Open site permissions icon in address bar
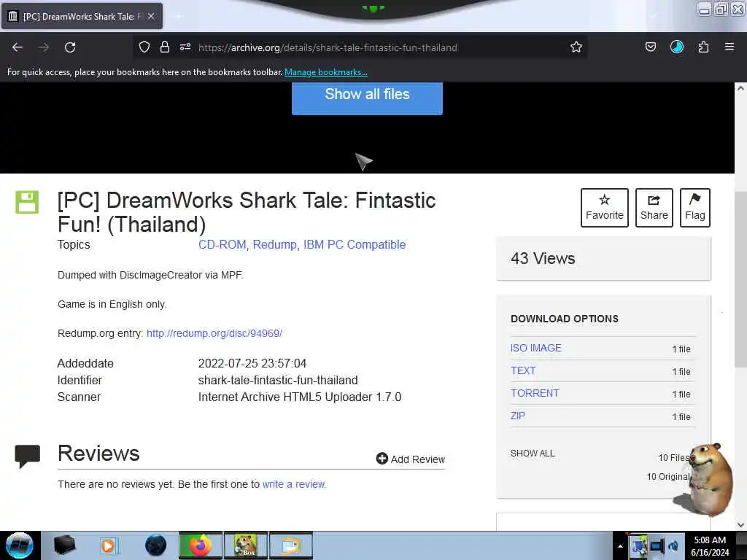The height and width of the screenshot is (560, 747). point(185,47)
